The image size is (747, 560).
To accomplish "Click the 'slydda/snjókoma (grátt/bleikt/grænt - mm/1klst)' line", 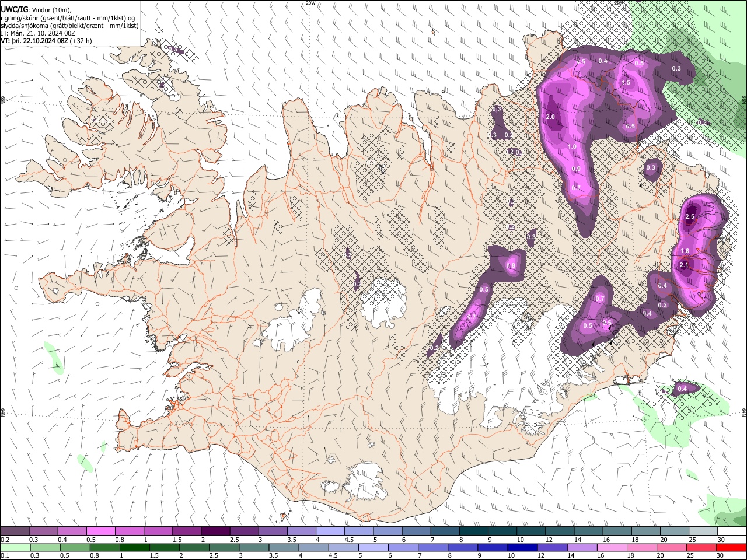I will point(69,26).
